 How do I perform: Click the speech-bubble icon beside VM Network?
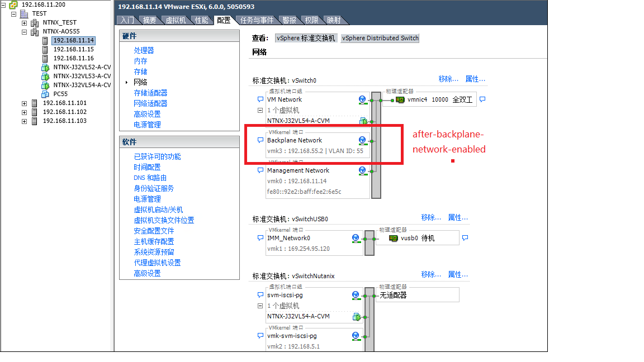click(x=260, y=99)
